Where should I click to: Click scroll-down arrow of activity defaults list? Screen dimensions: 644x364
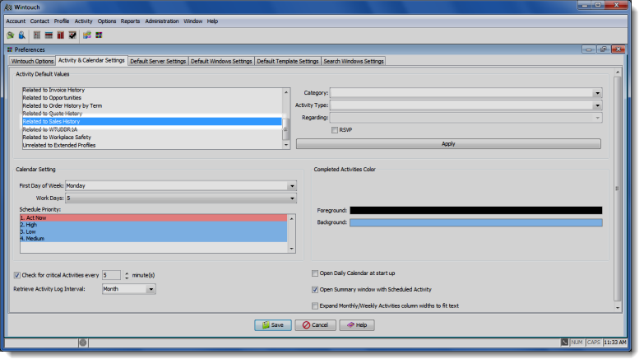click(x=286, y=145)
